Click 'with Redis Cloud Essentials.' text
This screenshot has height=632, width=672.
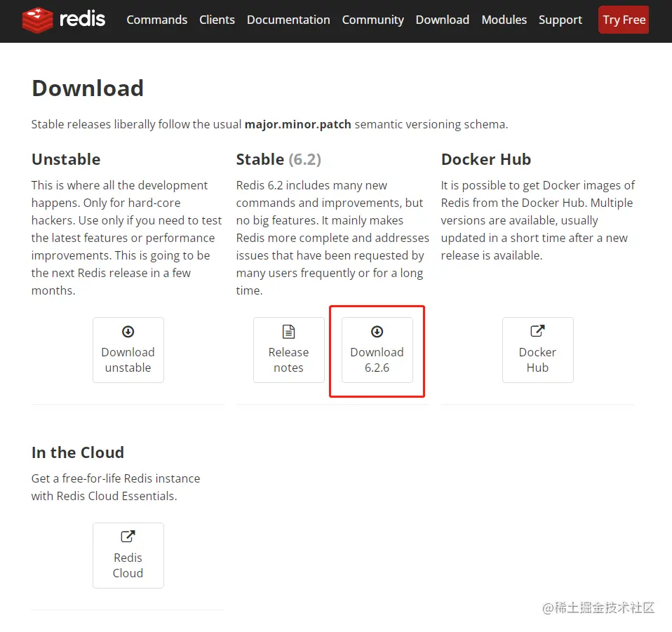pyautogui.click(x=104, y=496)
